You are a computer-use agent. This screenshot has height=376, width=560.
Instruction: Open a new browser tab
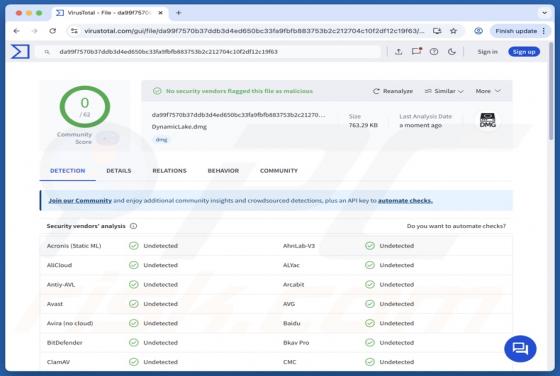(179, 13)
